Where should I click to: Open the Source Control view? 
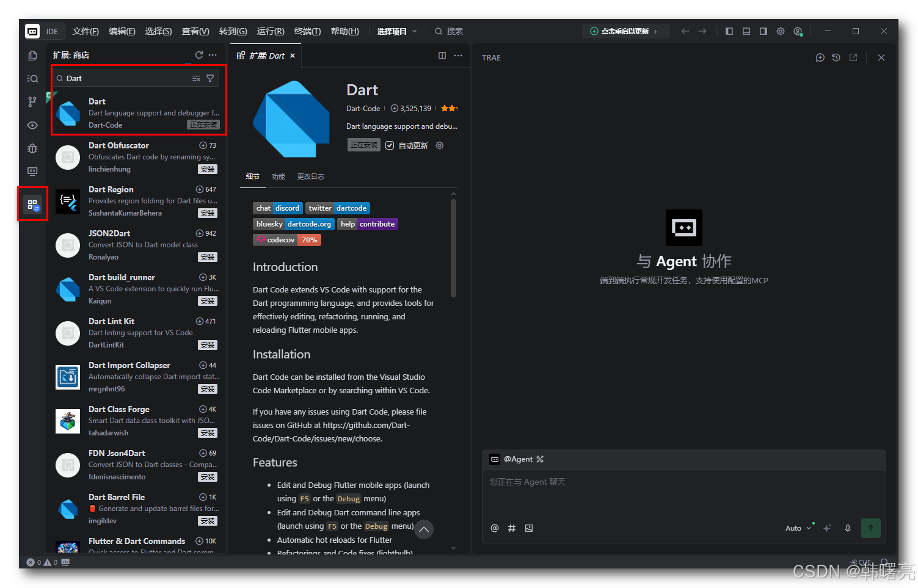[32, 102]
